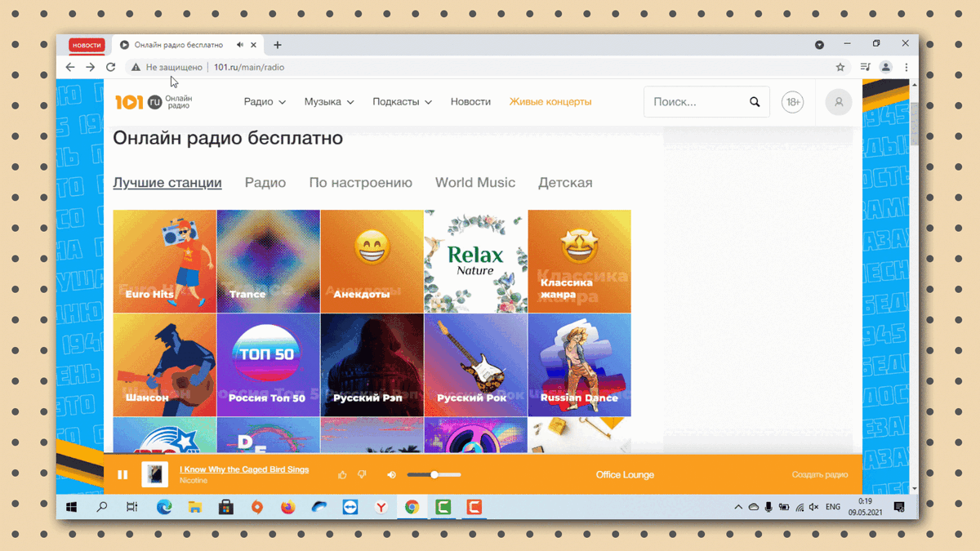Open Chrome media control icon
Image resolution: width=980 pixels, height=551 pixels.
866,67
